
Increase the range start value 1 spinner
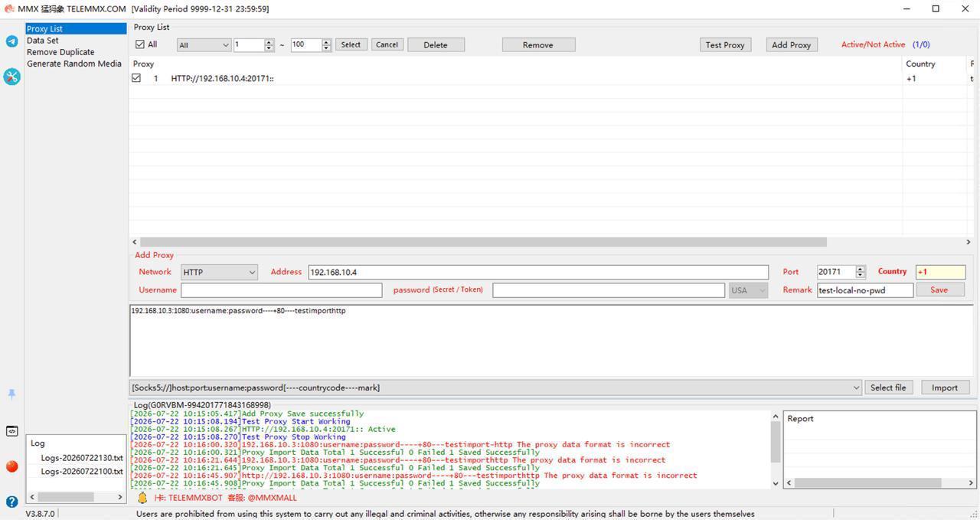pos(269,41)
